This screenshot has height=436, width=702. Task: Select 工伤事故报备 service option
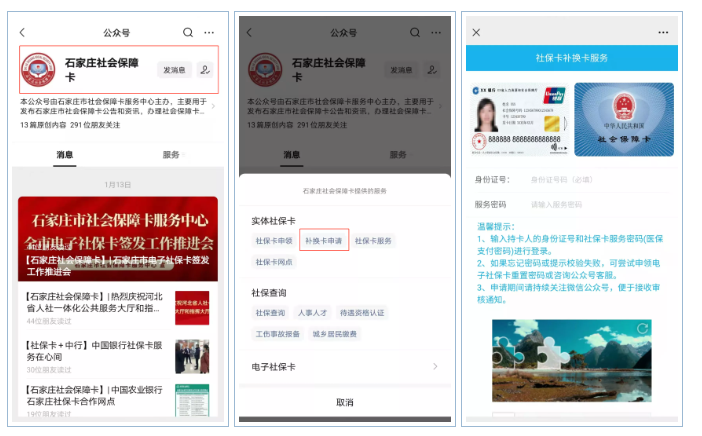coord(278,334)
